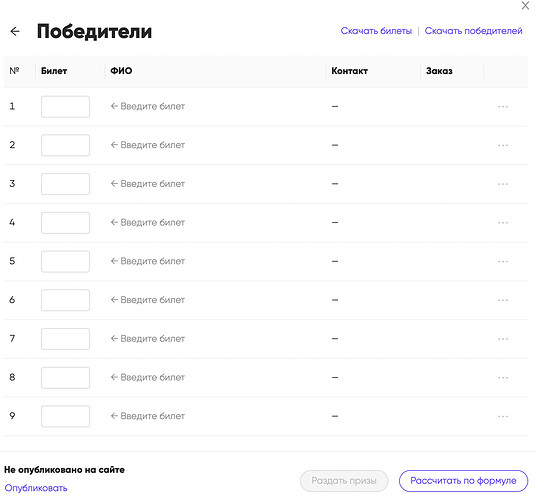Focus the ticket input field in row 9
The width and height of the screenshot is (537, 500).
65,416
